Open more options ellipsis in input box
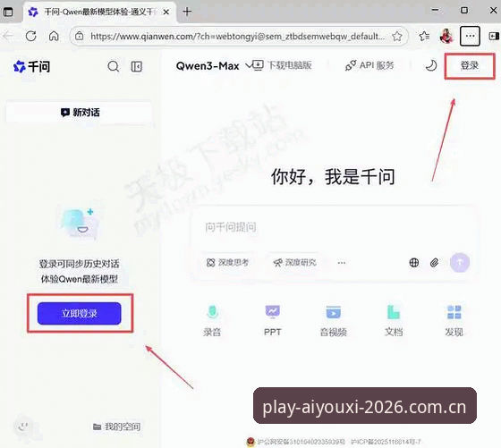This screenshot has width=501, height=448. [342, 263]
